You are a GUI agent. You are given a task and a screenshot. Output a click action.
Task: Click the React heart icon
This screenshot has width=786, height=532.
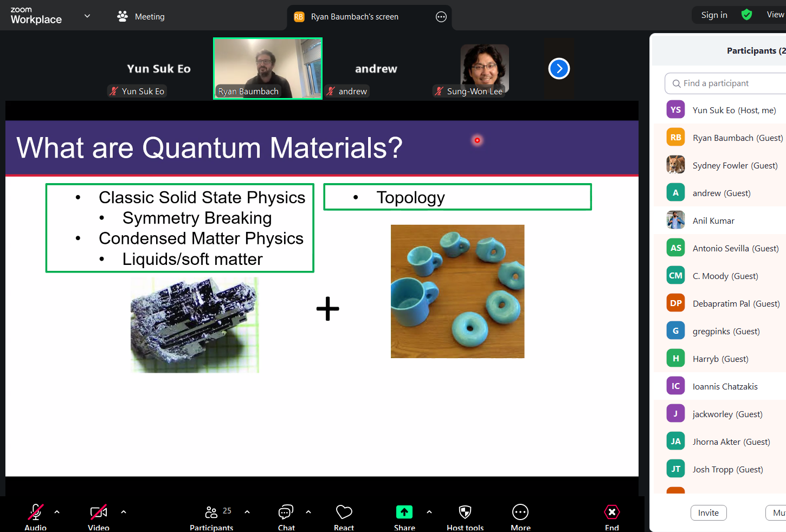(x=344, y=512)
